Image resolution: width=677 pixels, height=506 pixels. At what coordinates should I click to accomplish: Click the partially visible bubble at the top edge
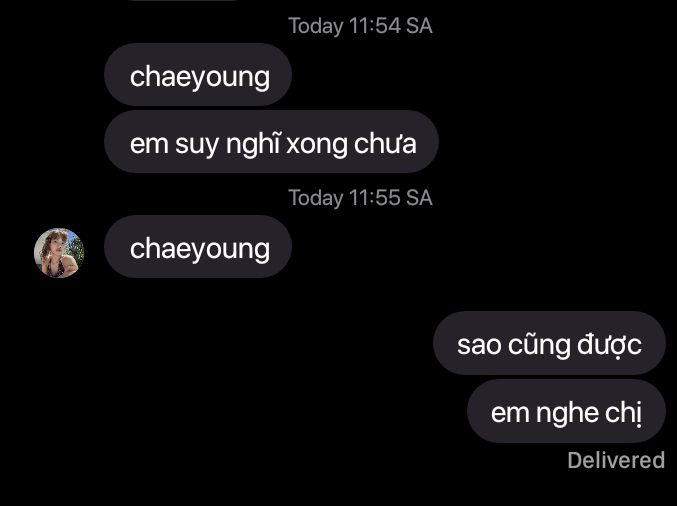[183, 0]
